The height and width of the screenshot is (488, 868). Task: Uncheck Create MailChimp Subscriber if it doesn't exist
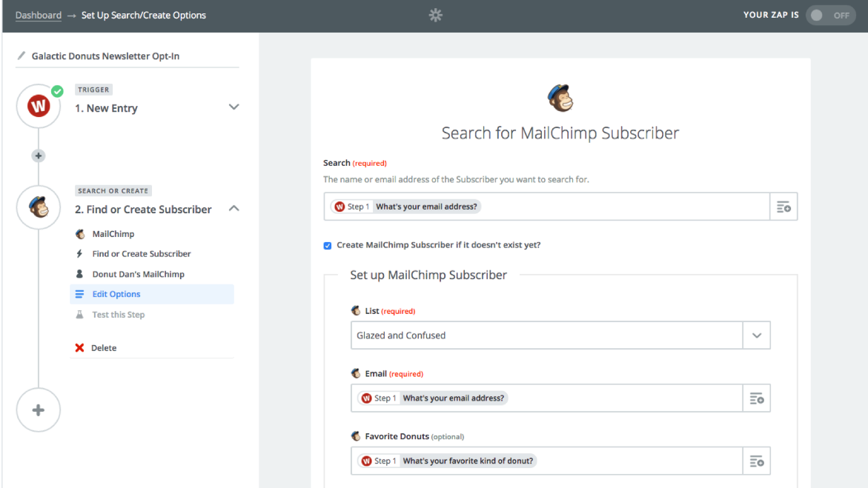327,245
